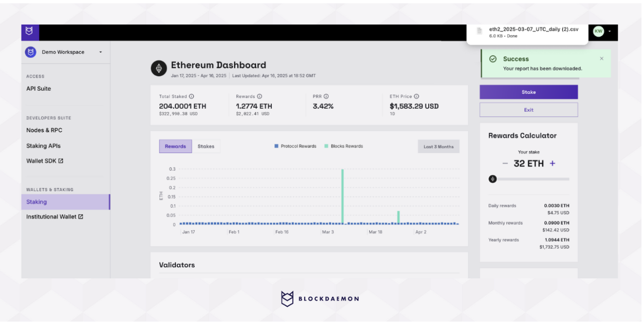Toggle the Blocks Rewards legend item
Viewport: 644px width, 323px height.
tap(344, 146)
